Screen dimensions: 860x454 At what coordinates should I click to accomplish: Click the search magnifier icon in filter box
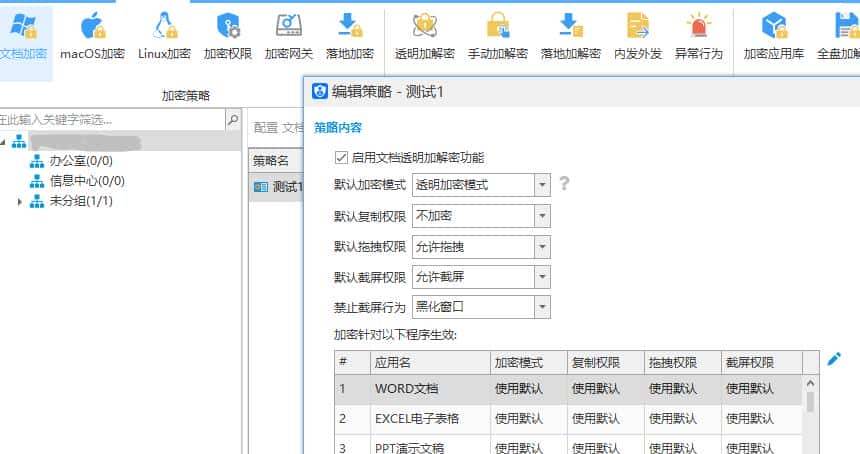pyautogui.click(x=233, y=119)
